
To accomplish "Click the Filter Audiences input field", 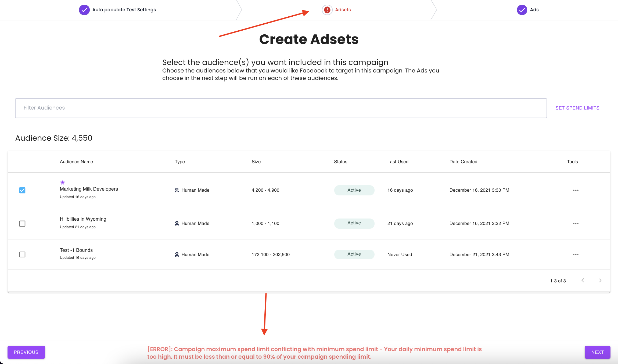I will [281, 108].
